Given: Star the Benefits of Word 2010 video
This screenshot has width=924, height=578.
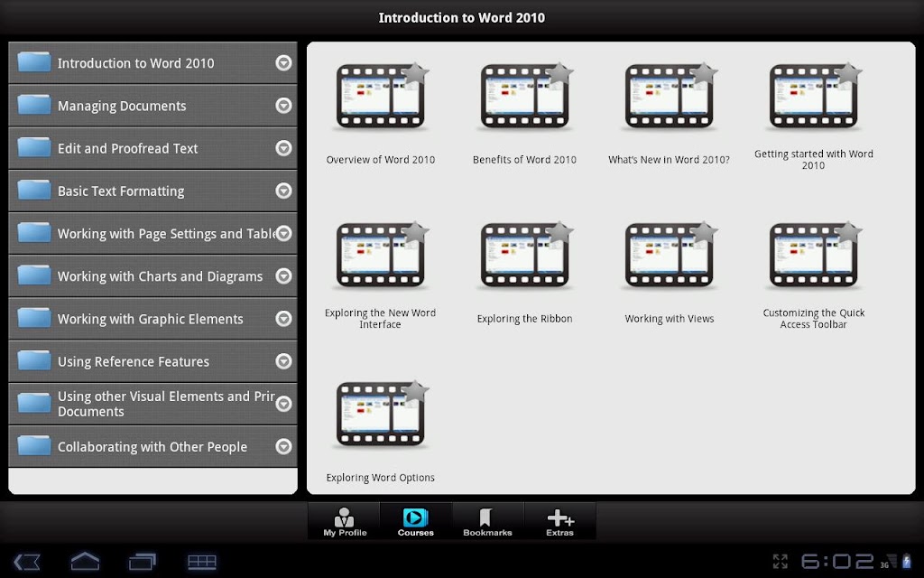Looking at the screenshot, I should coord(559,74).
